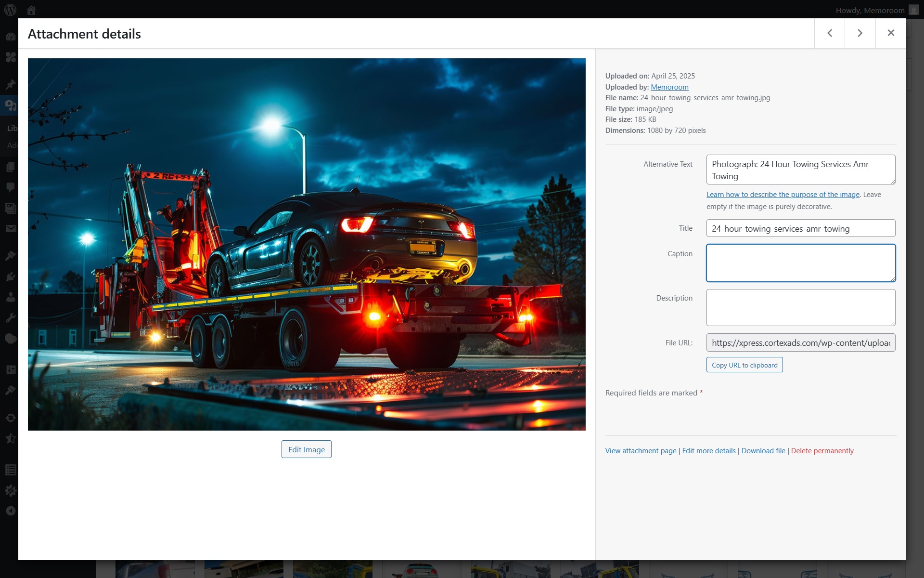
Task: Click the user avatar next to Howdy, Memoroom
Action: point(914,10)
